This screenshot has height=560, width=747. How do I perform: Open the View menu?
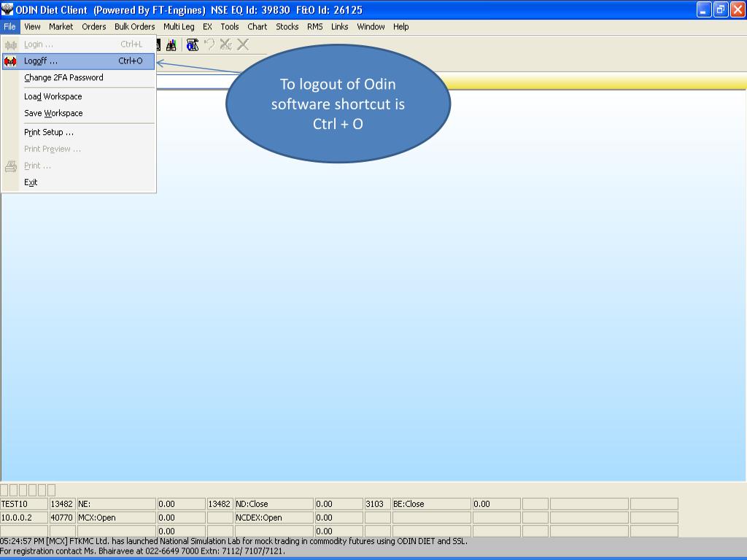tap(32, 27)
